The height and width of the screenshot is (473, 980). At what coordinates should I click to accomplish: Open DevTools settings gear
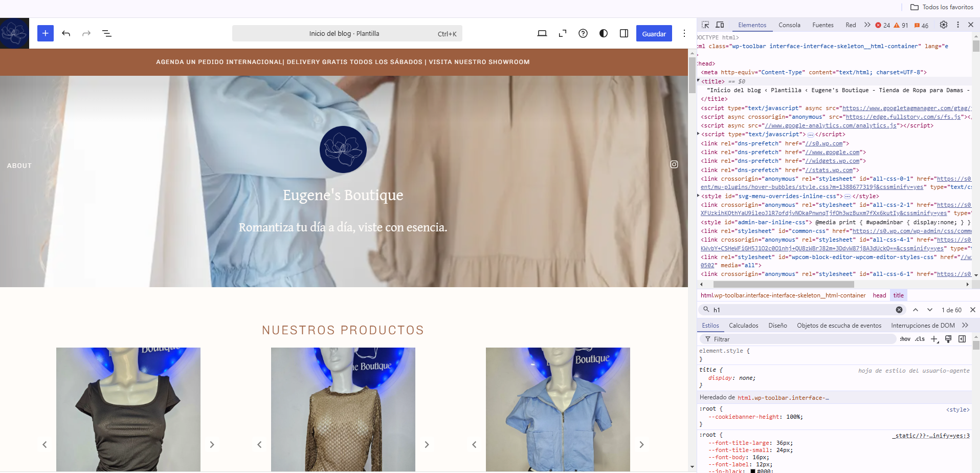(x=944, y=25)
